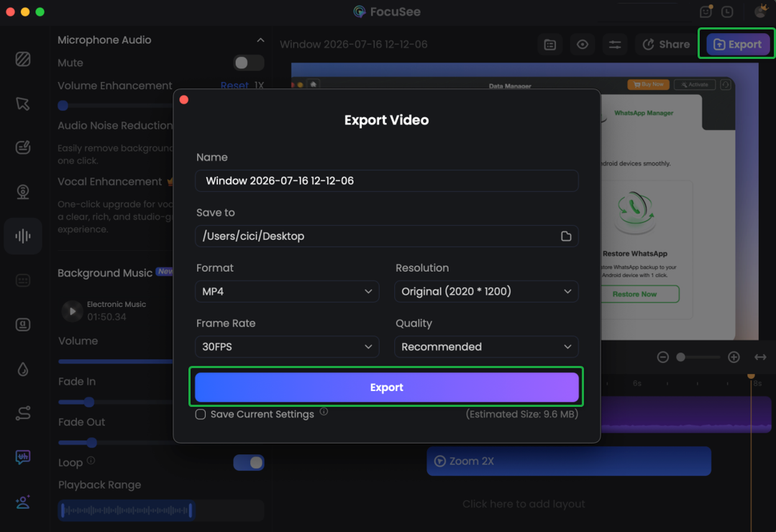Viewport: 776px width, 532px height.
Task: Click the top-right Export button
Action: [737, 45]
